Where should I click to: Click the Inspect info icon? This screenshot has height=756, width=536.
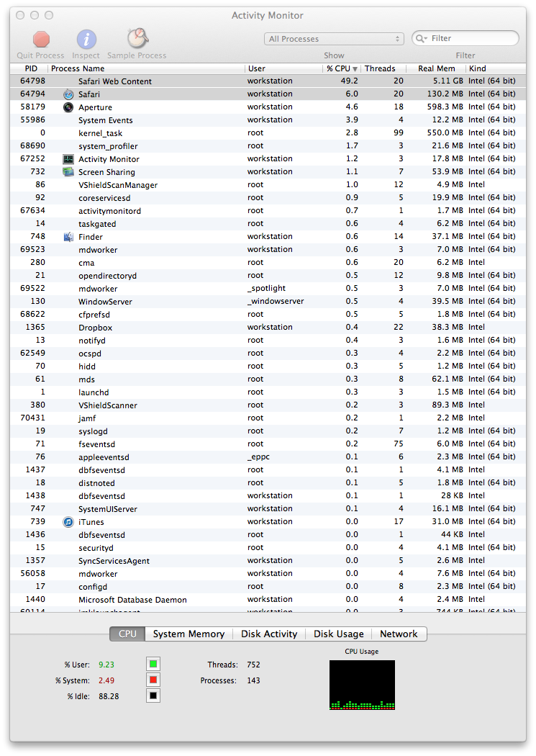[86, 39]
